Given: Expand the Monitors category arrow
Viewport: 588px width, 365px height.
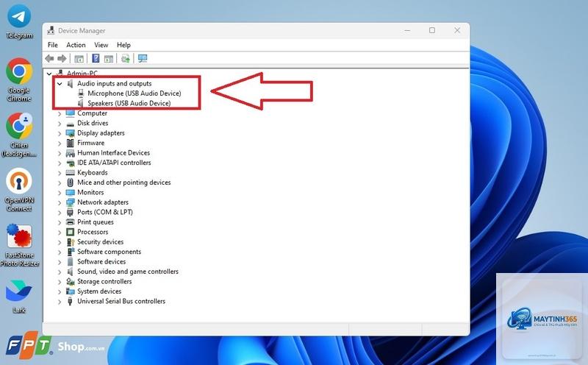Looking at the screenshot, I should click(x=60, y=193).
